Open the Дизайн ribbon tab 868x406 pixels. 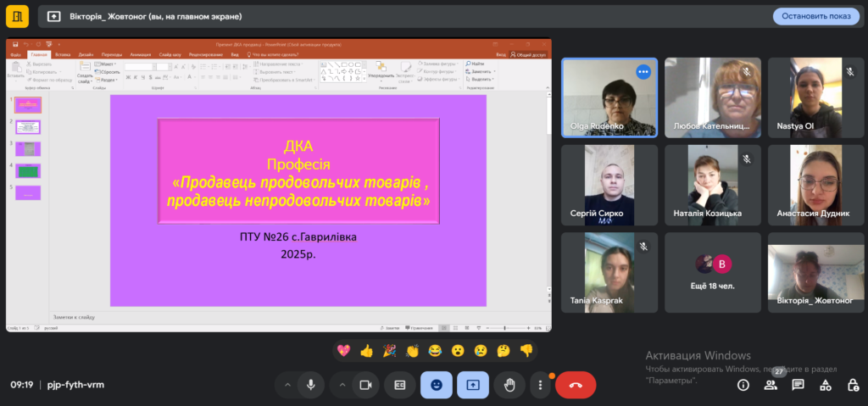[x=86, y=54]
